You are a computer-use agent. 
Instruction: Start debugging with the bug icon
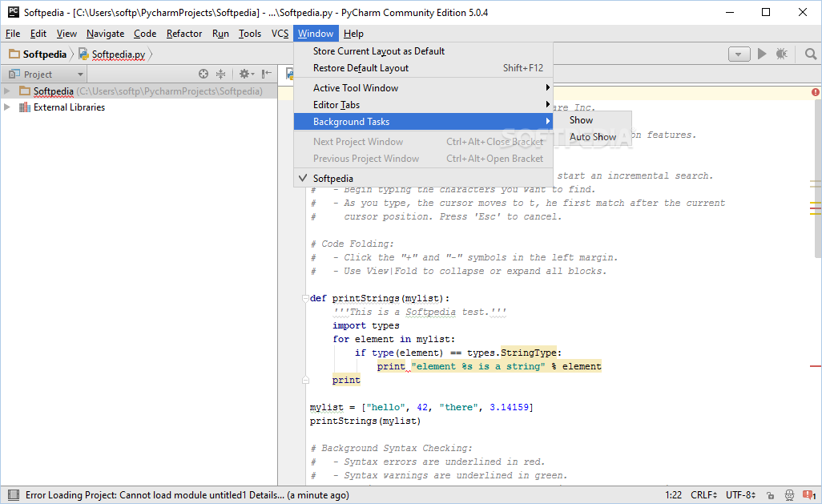tap(782, 54)
